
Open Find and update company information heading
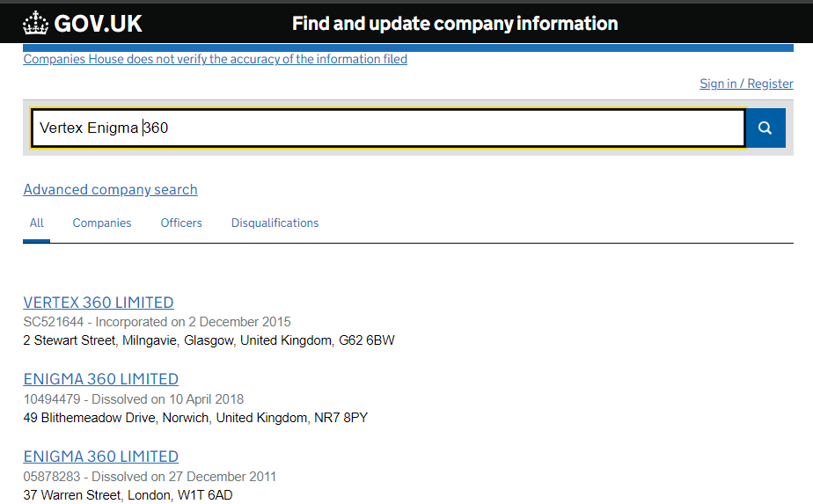pos(454,24)
